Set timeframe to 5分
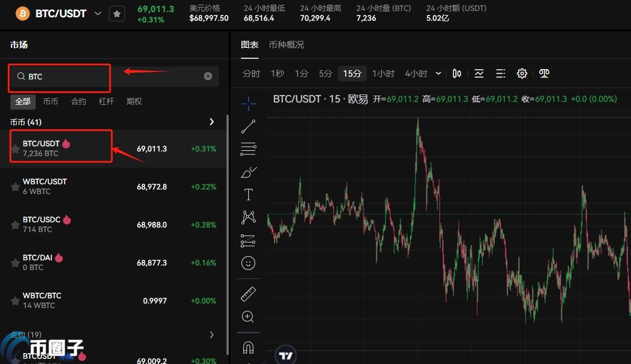Viewport: 631px width, 364px height. [x=326, y=74]
